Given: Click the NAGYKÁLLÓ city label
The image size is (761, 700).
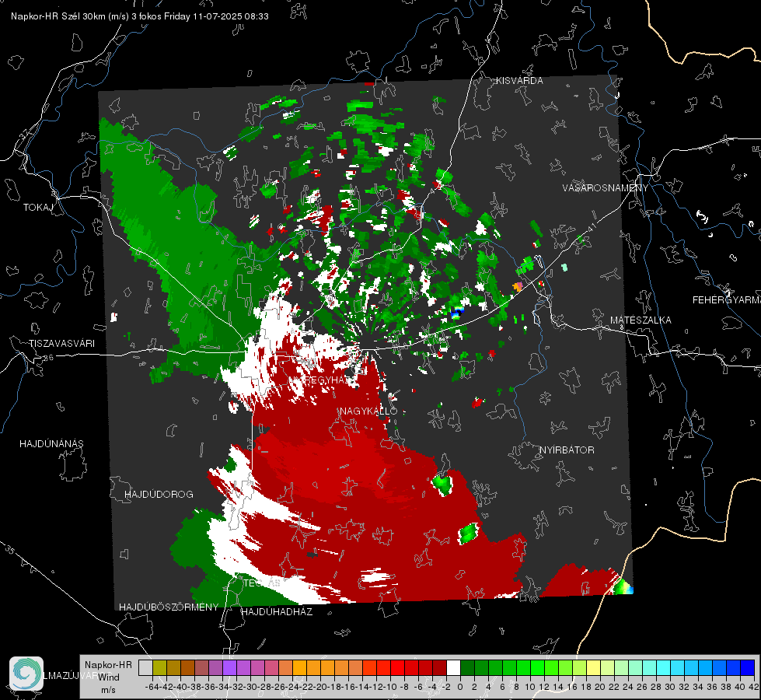Looking at the screenshot, I should (368, 411).
